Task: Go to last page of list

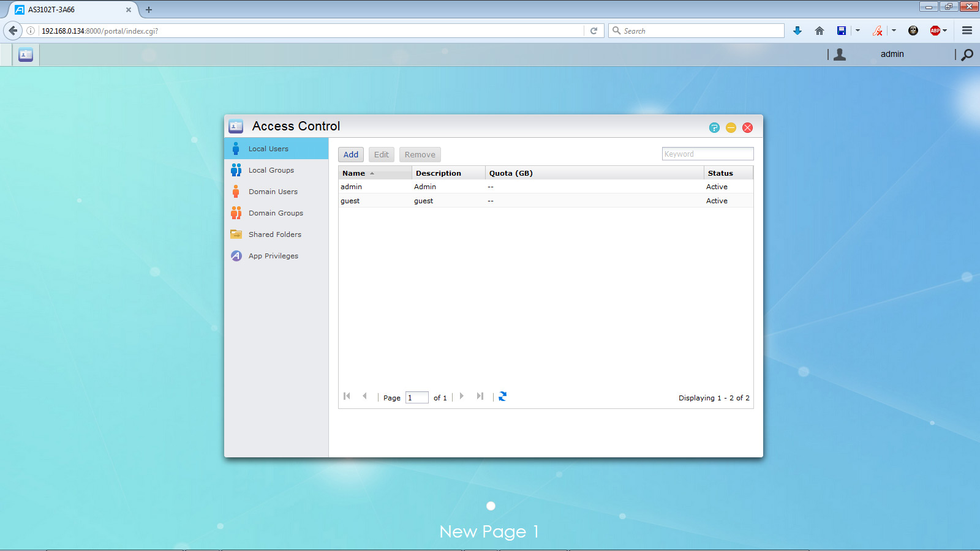Action: click(x=480, y=396)
